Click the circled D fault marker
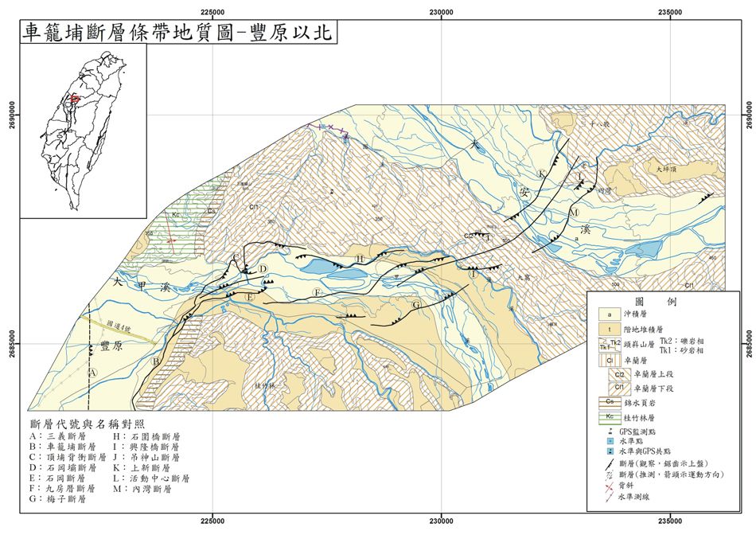 263,269
